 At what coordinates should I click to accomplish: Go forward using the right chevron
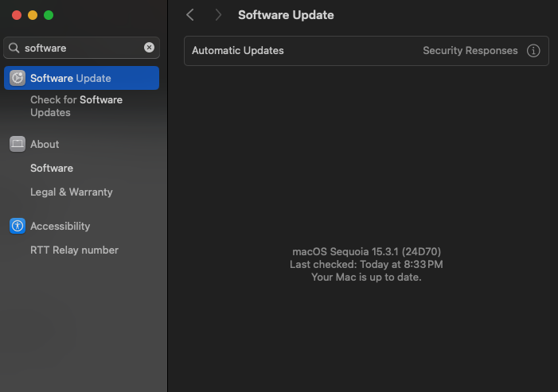218,15
